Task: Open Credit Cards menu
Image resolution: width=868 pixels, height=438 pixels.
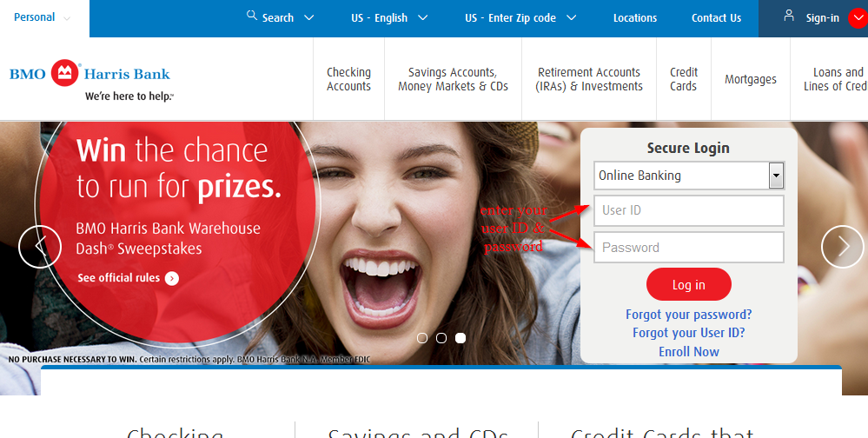Action: click(x=684, y=79)
